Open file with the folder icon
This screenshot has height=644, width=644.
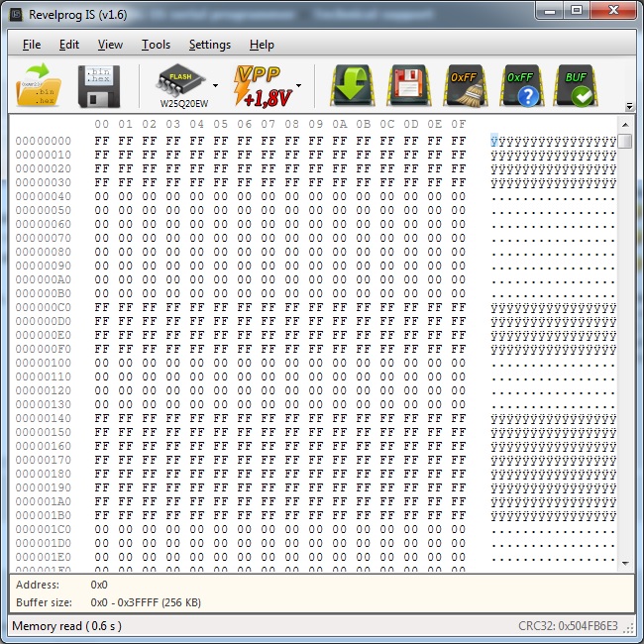pyautogui.click(x=39, y=85)
